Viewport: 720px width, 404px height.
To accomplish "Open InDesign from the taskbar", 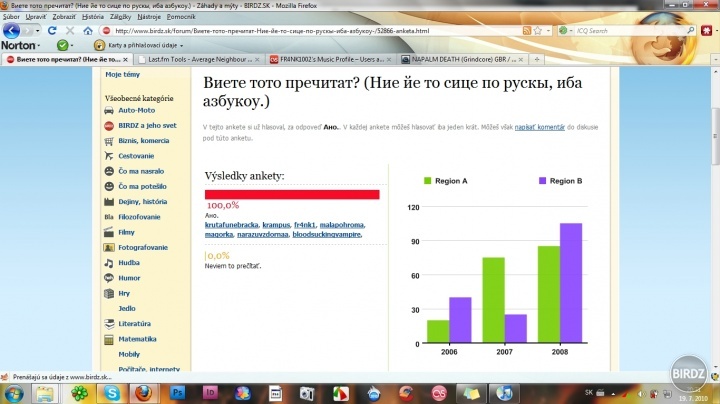I will click(210, 393).
